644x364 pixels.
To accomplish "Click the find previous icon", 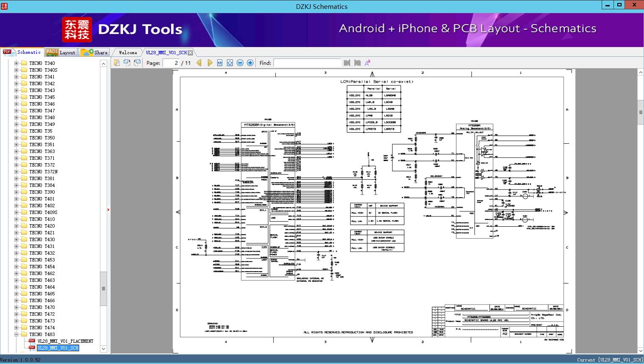I will (347, 63).
